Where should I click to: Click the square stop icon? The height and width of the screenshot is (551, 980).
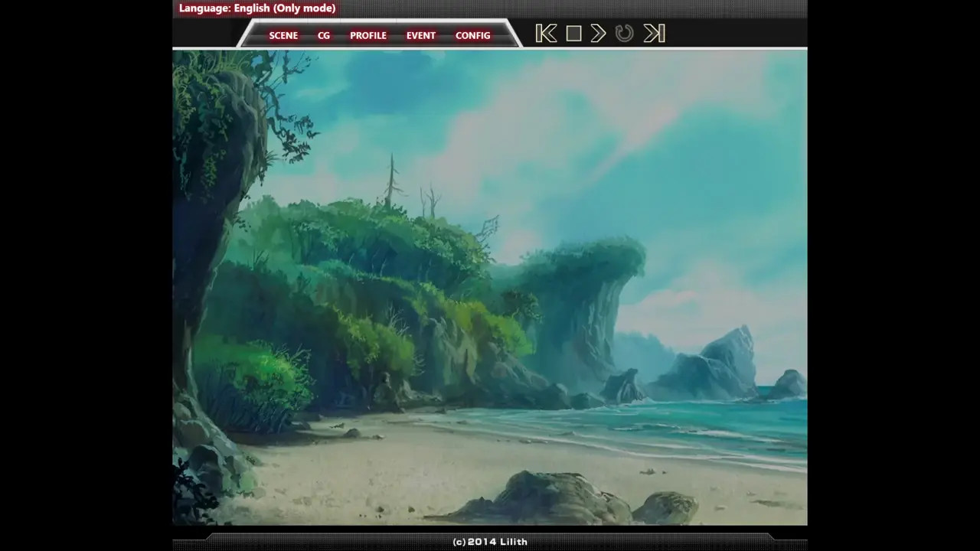click(x=573, y=34)
